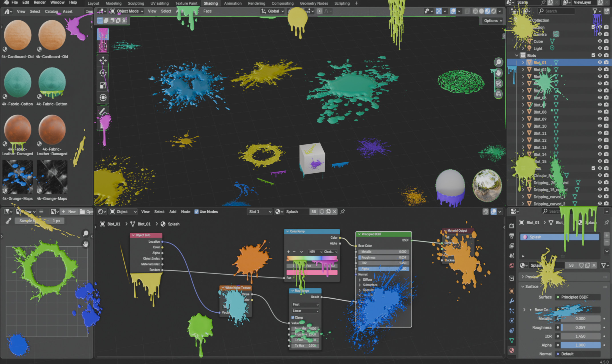Adjust the Roughness slider in Surface panel
Screen dimensions: 612x364
(580, 327)
